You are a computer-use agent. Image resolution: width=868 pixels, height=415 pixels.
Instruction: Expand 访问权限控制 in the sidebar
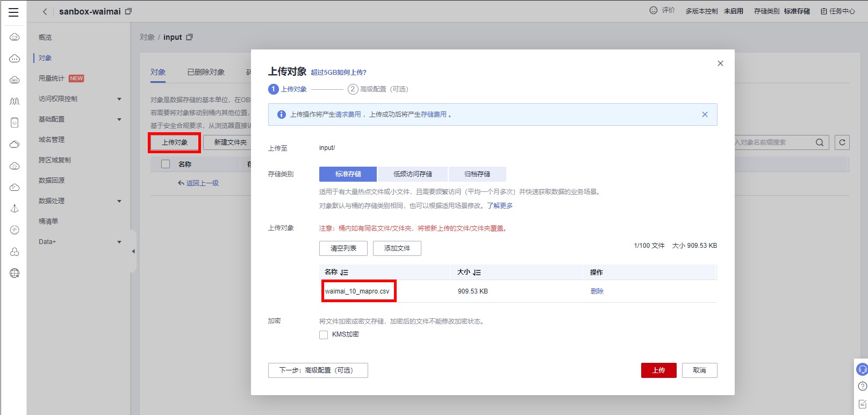[x=119, y=99]
